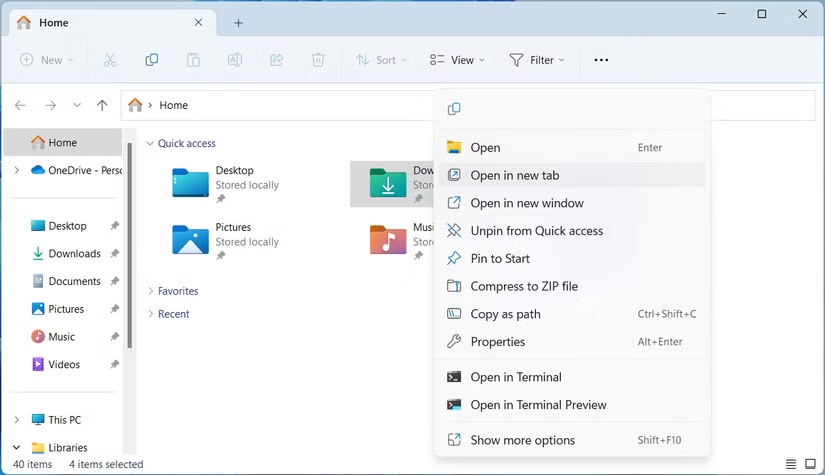The image size is (825, 475).
Task: Click the Copy icon in the toolbar
Action: tap(152, 60)
